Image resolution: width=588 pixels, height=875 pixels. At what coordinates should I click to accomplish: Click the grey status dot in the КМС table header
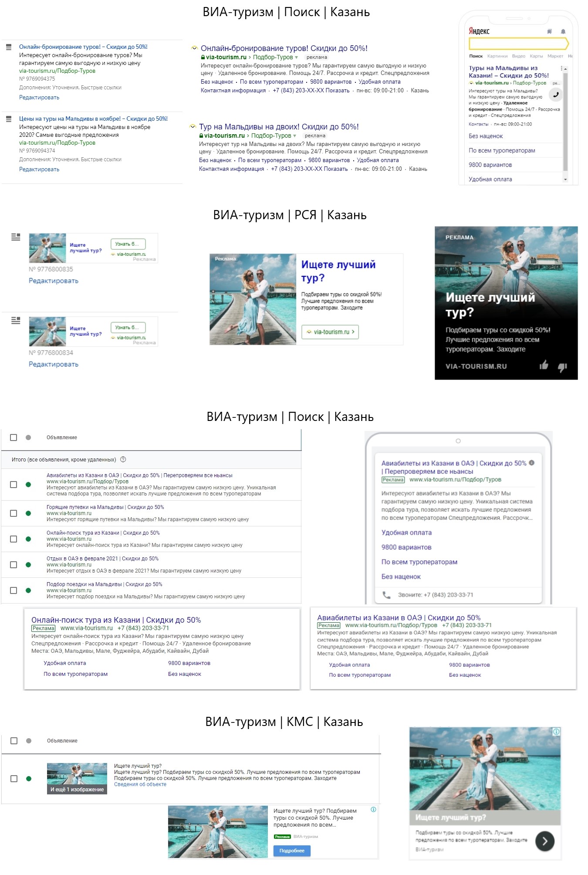click(x=29, y=741)
